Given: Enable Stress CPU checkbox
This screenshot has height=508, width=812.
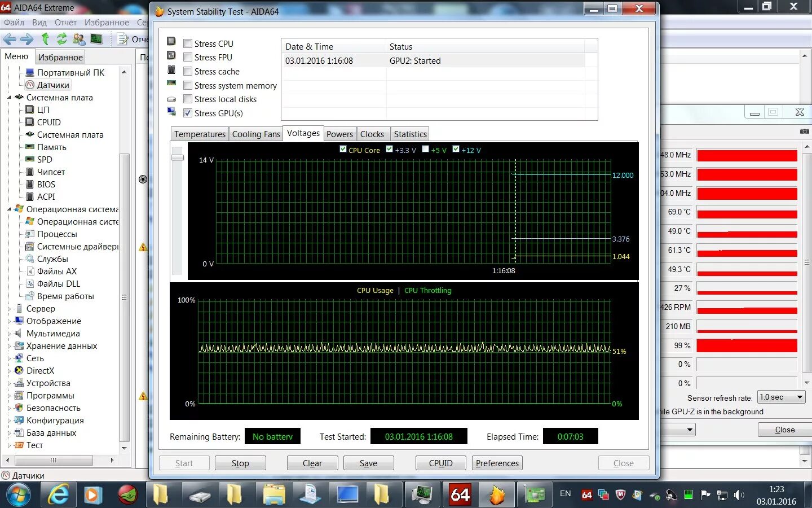Looking at the screenshot, I should point(188,43).
